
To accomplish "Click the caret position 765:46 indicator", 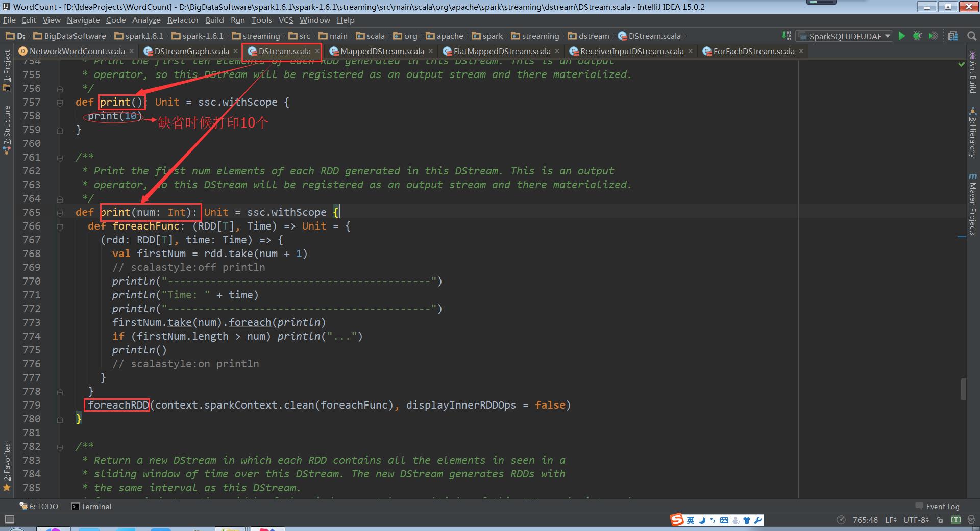I will [865, 520].
